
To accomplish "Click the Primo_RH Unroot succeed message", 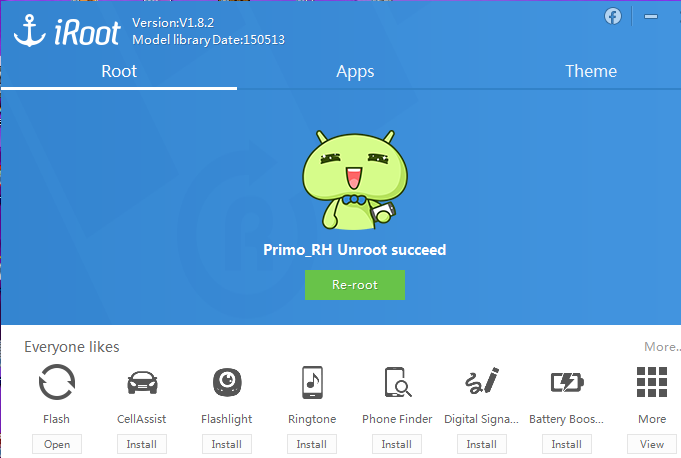I will coord(355,250).
